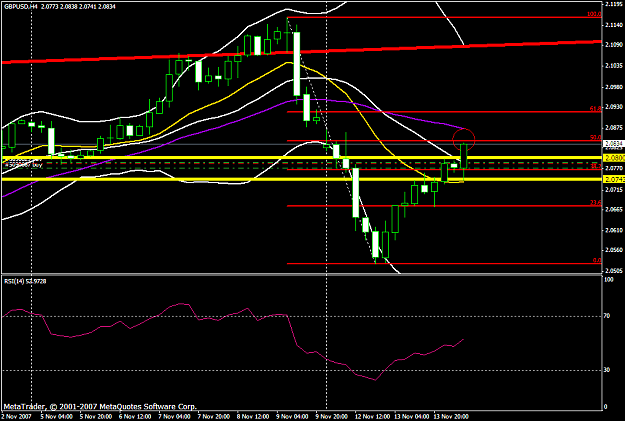Click the 2.1035 price scale value

pos(613,65)
